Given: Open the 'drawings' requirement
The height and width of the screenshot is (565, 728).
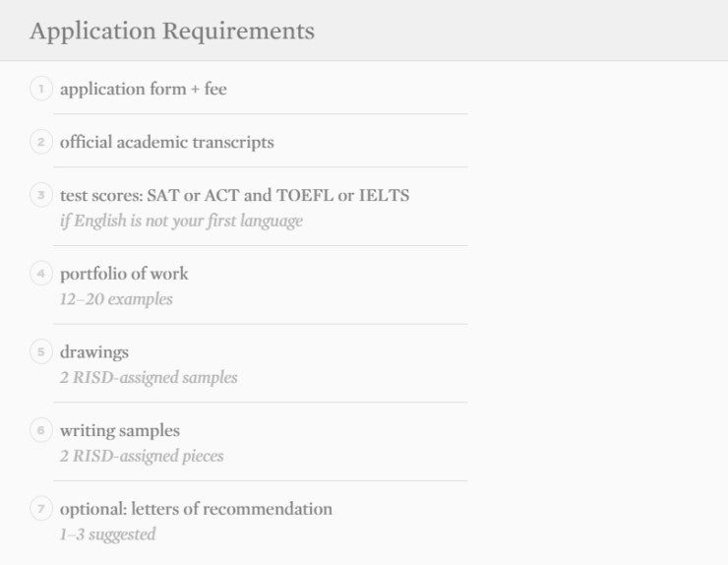Looking at the screenshot, I should tap(94, 351).
